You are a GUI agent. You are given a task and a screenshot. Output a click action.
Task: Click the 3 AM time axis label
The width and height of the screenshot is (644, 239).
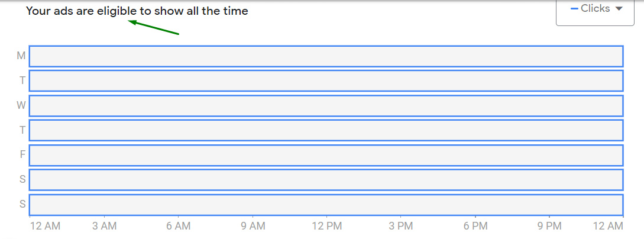(x=104, y=226)
